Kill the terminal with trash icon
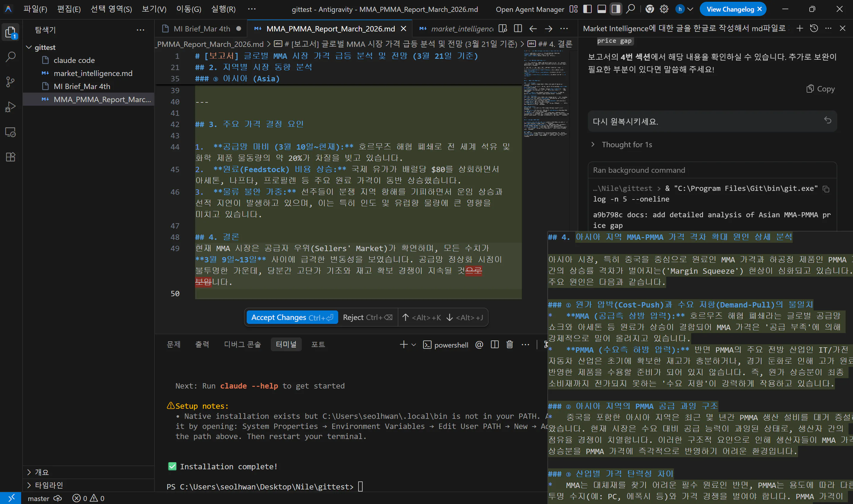 click(x=510, y=345)
